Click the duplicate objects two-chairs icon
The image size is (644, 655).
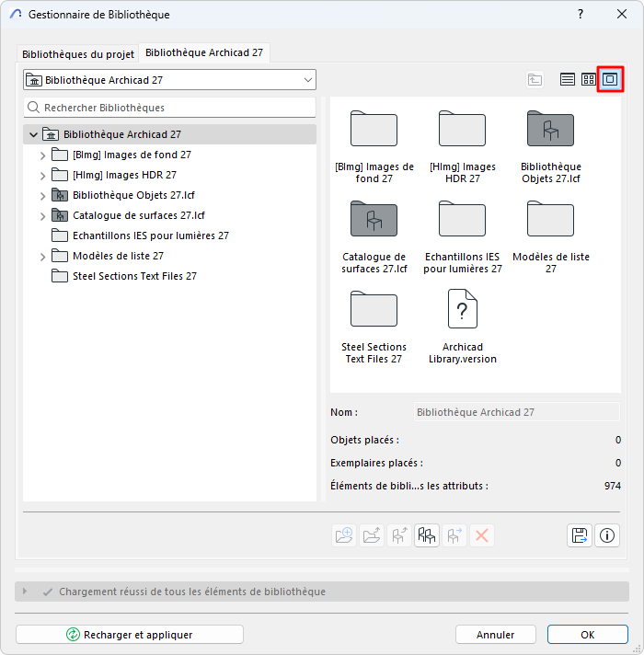click(426, 535)
